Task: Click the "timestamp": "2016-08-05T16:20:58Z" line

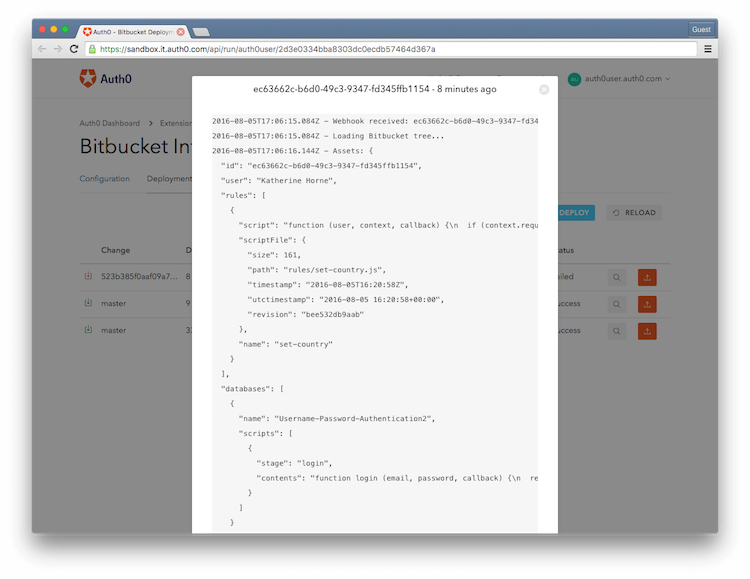Action: 328,285
